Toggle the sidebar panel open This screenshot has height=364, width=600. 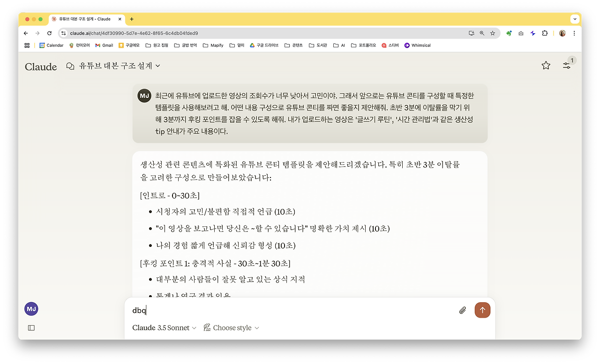pos(31,327)
